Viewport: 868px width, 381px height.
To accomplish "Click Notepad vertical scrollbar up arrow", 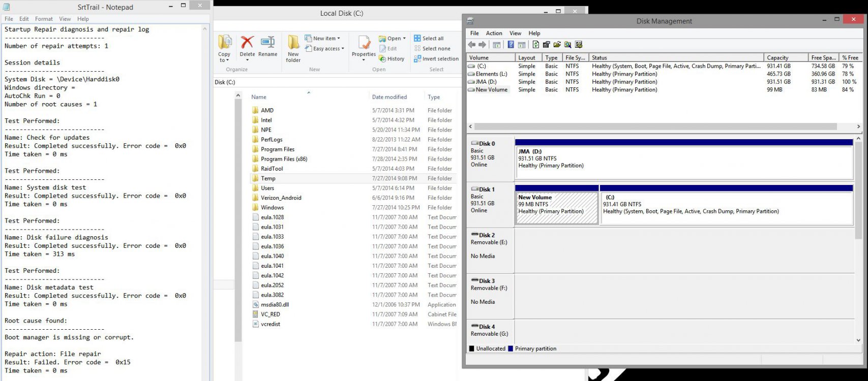I will point(205,29).
